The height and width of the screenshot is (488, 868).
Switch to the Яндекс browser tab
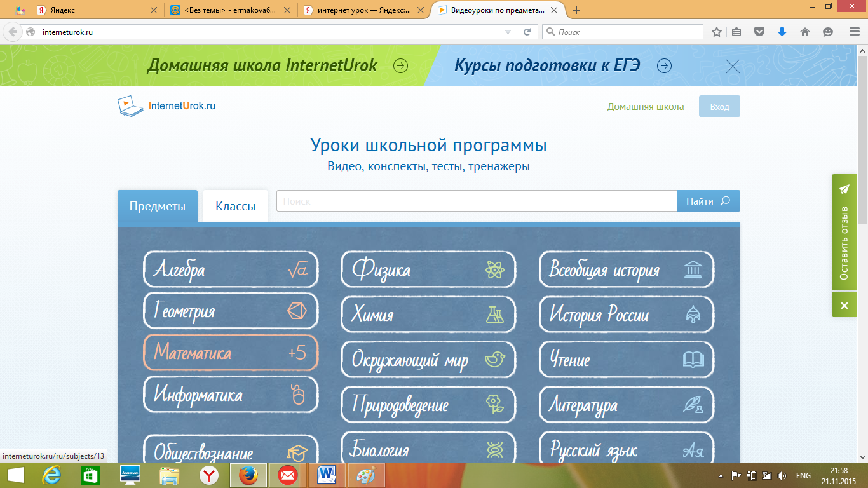tap(97, 10)
